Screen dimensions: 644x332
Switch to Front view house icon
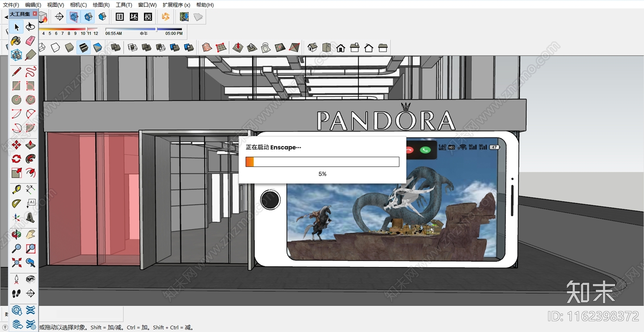[341, 48]
